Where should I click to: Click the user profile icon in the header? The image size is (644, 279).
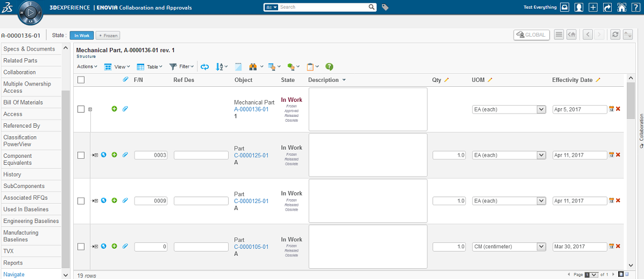pyautogui.click(x=579, y=8)
